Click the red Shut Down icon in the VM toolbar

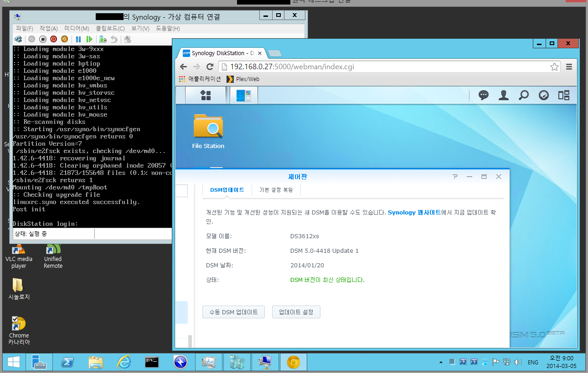(53, 39)
